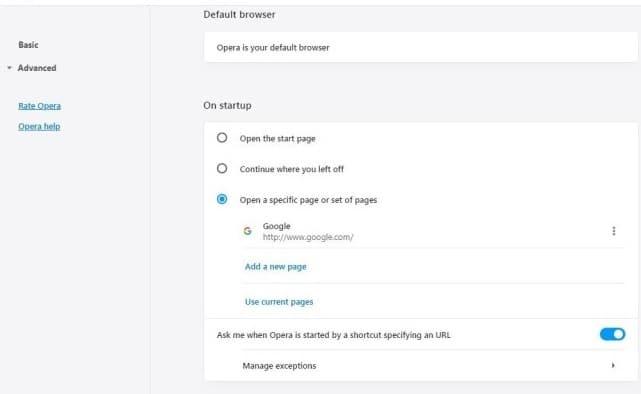Image resolution: width=641 pixels, height=394 pixels.
Task: Toggle Ask me when Opera started by shortcut
Action: 612,334
